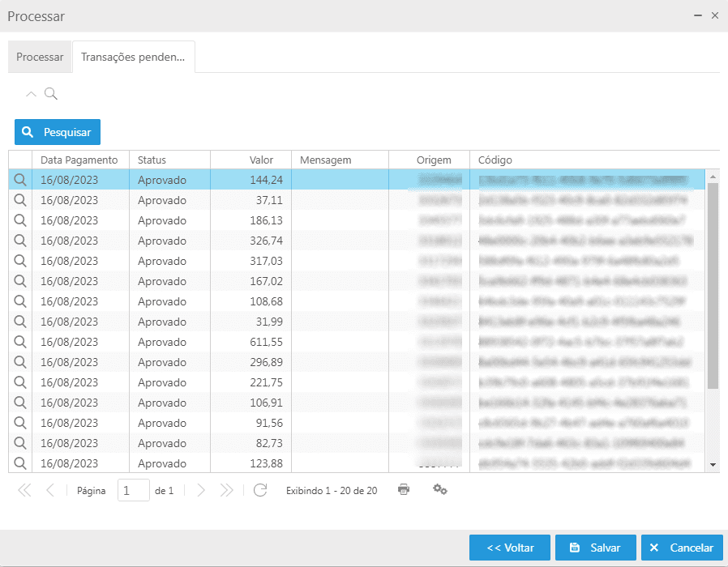Screen dimensions: 728x567
Task: Click the settings gear icon near page controls
Action: [440, 490]
